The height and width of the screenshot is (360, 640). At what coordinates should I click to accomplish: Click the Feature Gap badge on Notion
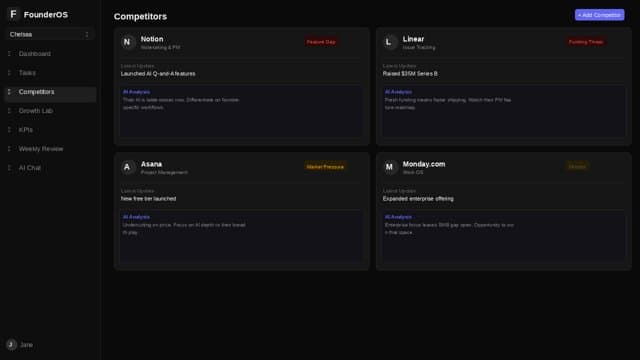(321, 42)
